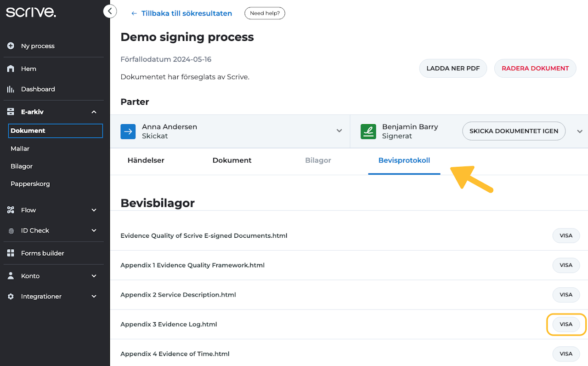Click the Ny process plus icon
Image resolution: width=588 pixels, height=366 pixels.
click(11, 46)
